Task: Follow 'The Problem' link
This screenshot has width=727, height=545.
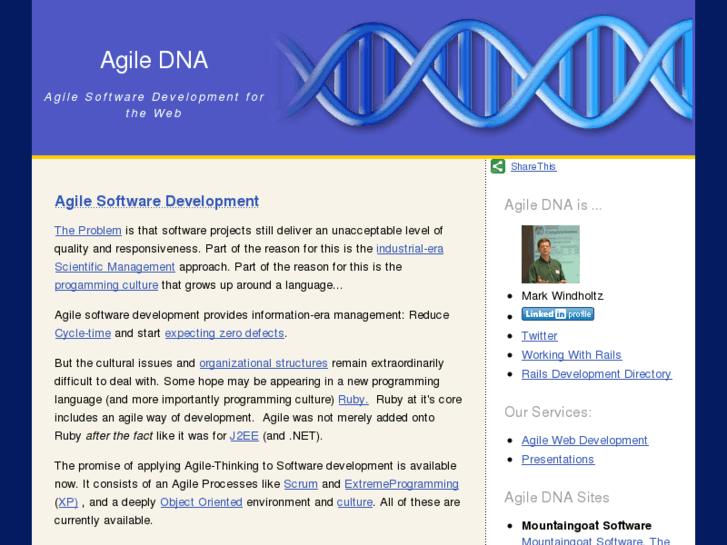Action: pos(88,231)
